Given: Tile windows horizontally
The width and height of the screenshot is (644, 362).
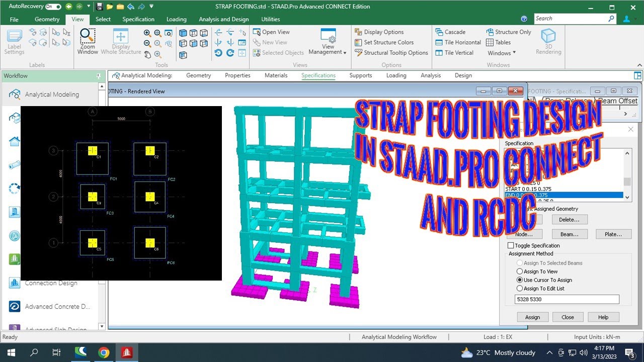Looking at the screenshot, I should (x=458, y=43).
